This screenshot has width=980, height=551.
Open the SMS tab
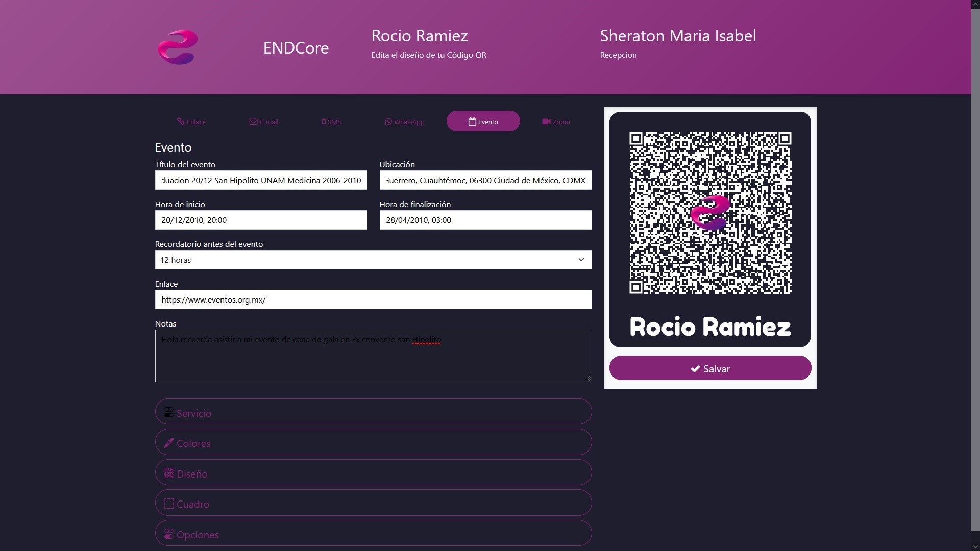click(x=331, y=121)
